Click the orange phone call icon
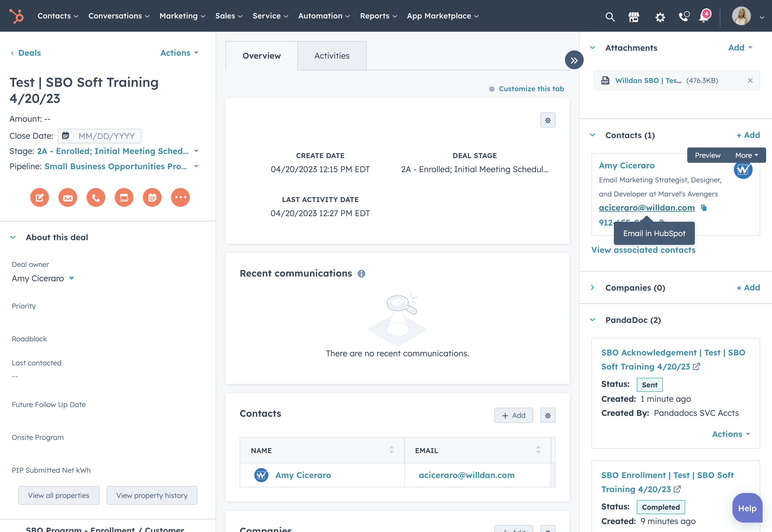Image resolution: width=772 pixels, height=532 pixels. pos(96,197)
